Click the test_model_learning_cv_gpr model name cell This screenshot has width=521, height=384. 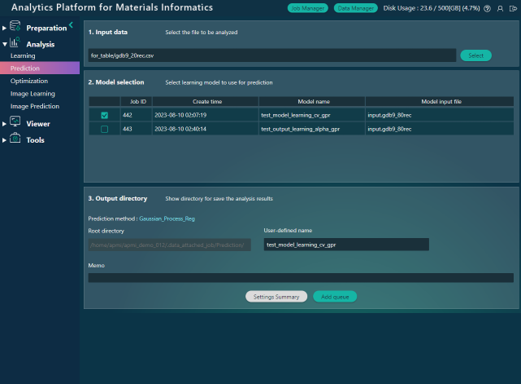(312, 115)
